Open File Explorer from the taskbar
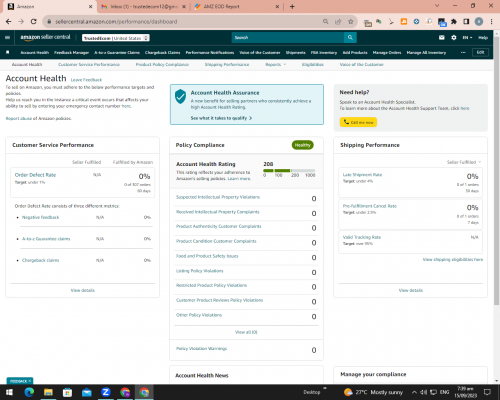The image size is (500, 400). point(48,392)
